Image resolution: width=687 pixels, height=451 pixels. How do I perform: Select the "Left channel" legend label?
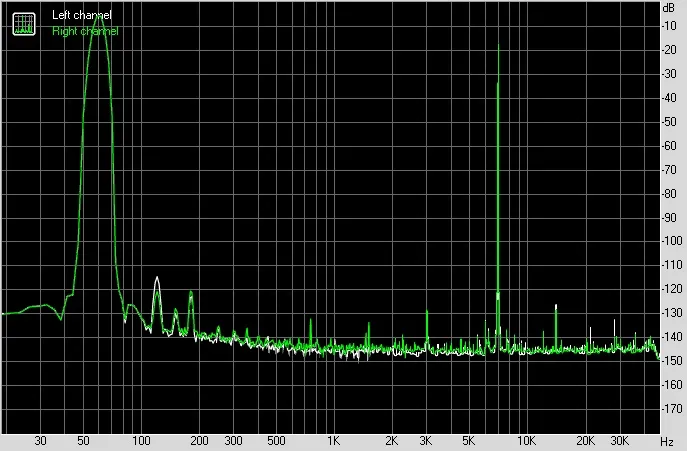coord(82,15)
